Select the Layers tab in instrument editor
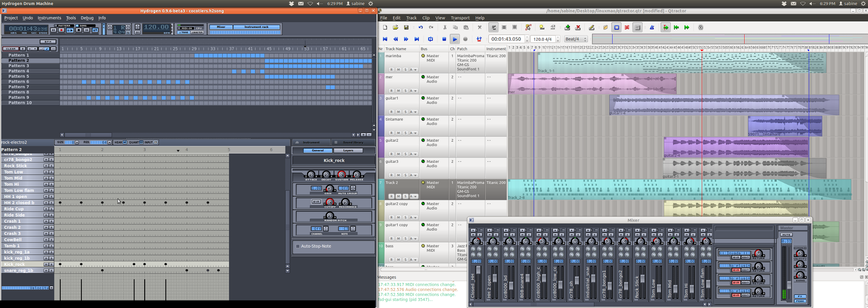The width and height of the screenshot is (868, 308). tap(348, 150)
